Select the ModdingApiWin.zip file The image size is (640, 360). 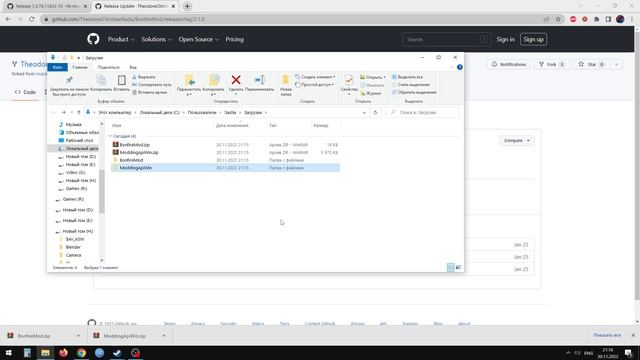click(x=225, y=153)
